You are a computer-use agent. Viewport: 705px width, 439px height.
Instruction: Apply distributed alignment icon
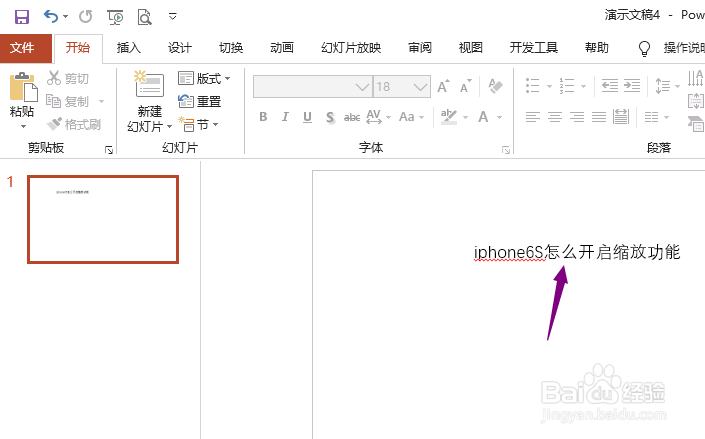click(x=621, y=117)
